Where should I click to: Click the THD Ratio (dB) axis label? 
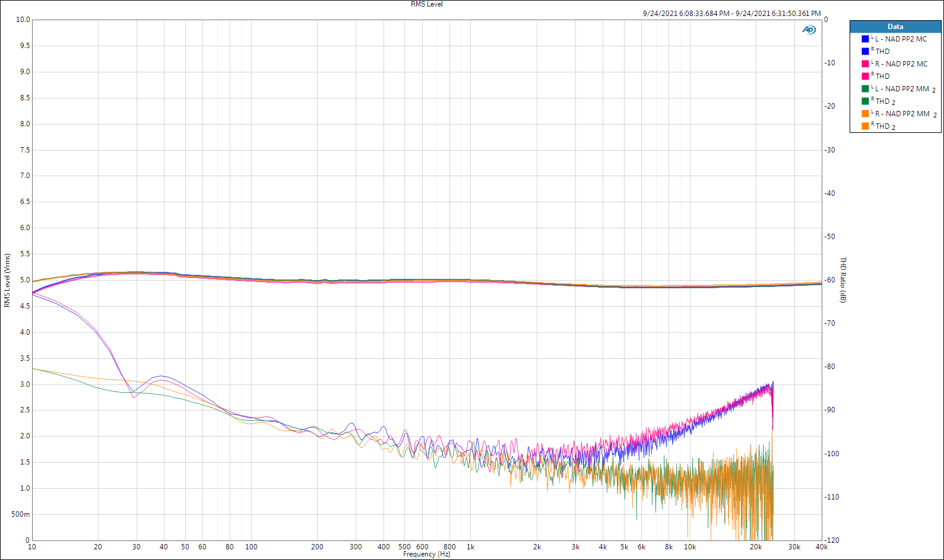coord(843,280)
